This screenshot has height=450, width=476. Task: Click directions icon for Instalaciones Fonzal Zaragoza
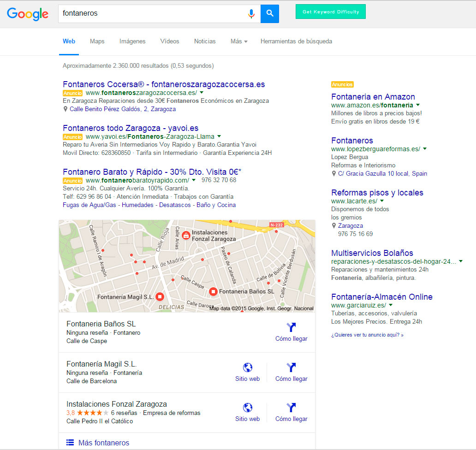(x=291, y=408)
